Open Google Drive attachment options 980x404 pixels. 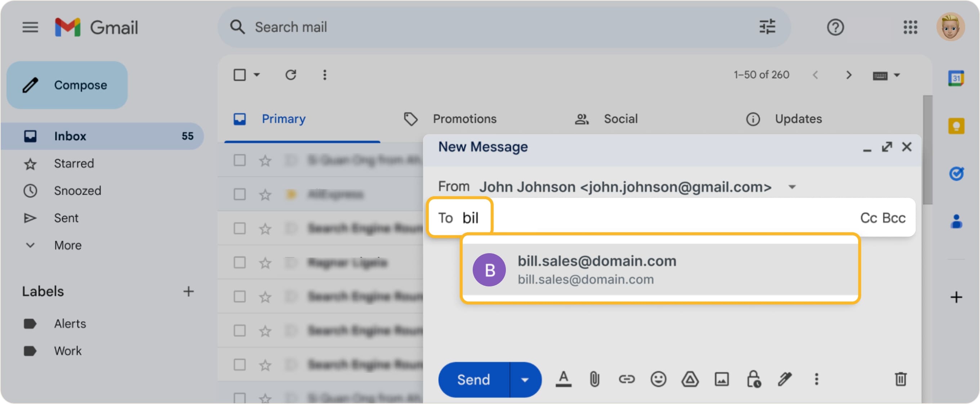click(x=690, y=379)
